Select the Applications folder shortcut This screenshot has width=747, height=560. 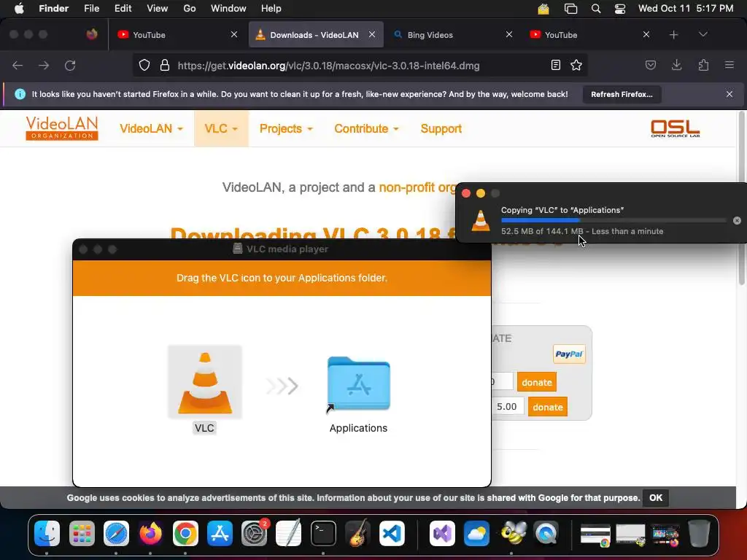click(358, 385)
